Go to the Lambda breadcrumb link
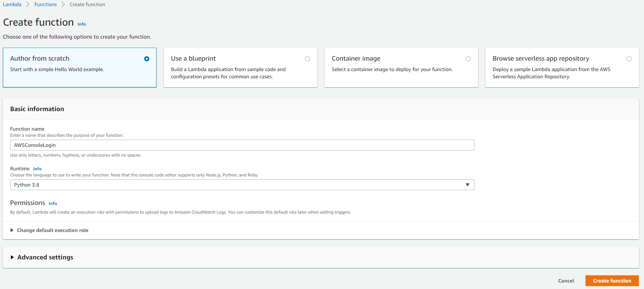Screen dimensions: 644x289 point(12,4)
